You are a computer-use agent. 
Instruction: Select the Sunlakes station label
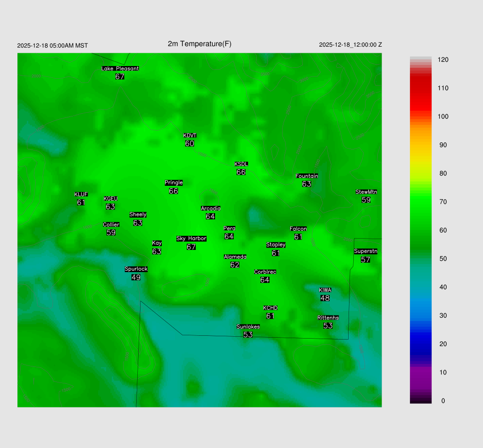(x=248, y=326)
